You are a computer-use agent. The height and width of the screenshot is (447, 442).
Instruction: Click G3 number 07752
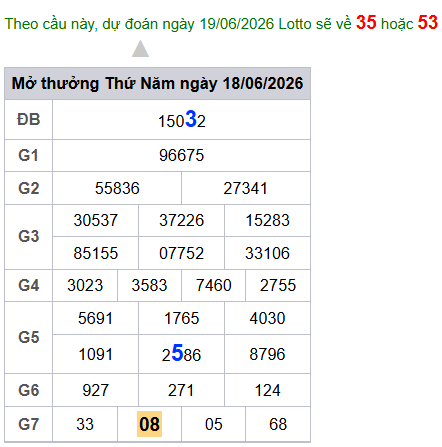coord(181,253)
